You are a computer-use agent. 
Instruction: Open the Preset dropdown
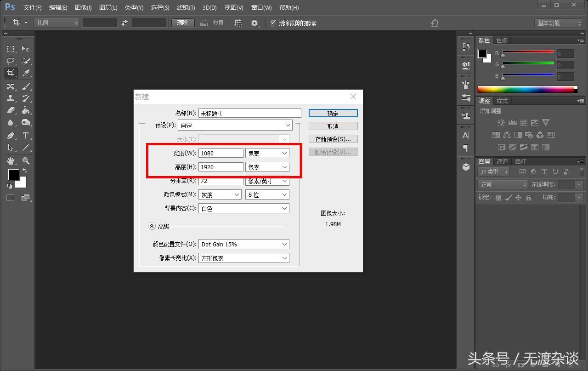tap(235, 125)
